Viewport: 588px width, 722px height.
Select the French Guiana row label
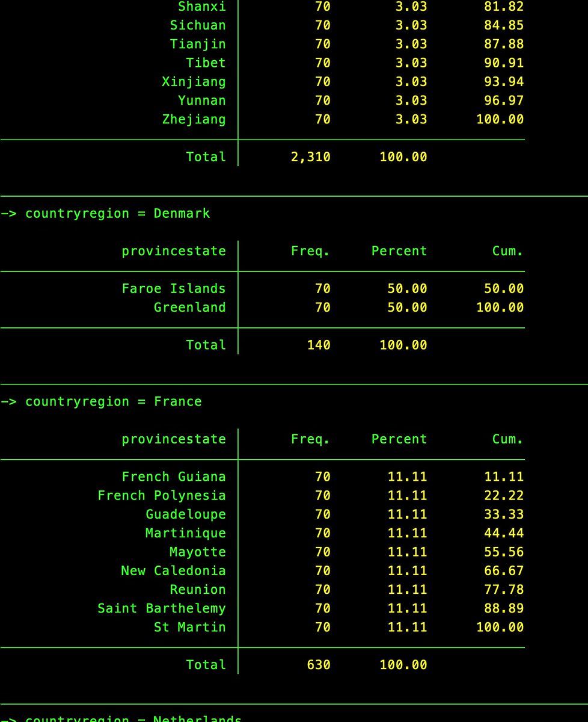(x=174, y=477)
